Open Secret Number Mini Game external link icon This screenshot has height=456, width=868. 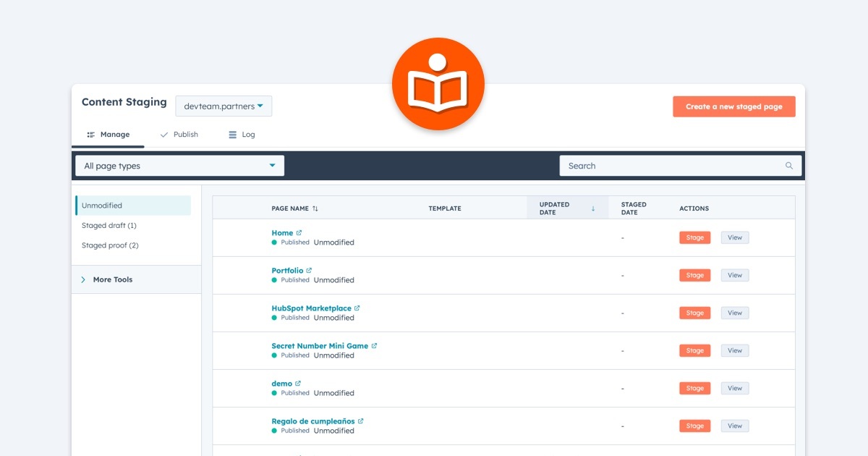tap(373, 345)
